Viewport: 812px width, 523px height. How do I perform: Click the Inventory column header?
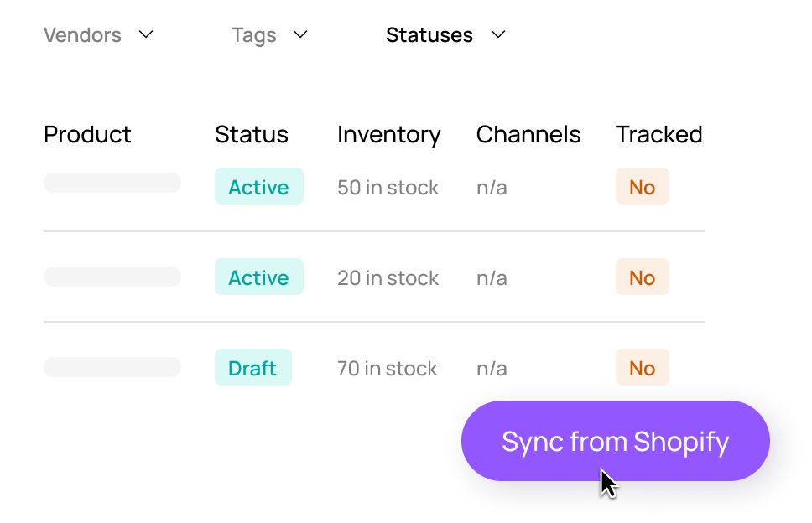point(388,134)
